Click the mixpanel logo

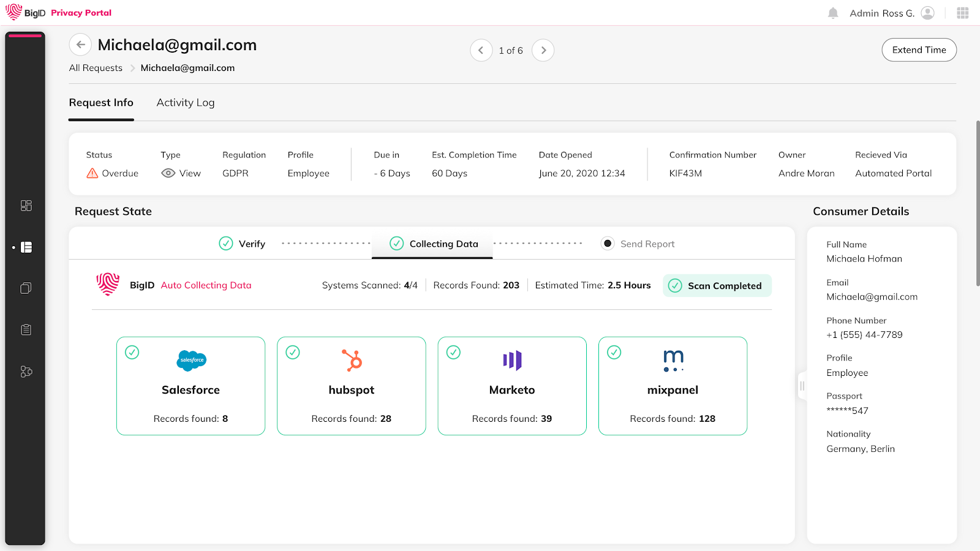click(x=673, y=361)
